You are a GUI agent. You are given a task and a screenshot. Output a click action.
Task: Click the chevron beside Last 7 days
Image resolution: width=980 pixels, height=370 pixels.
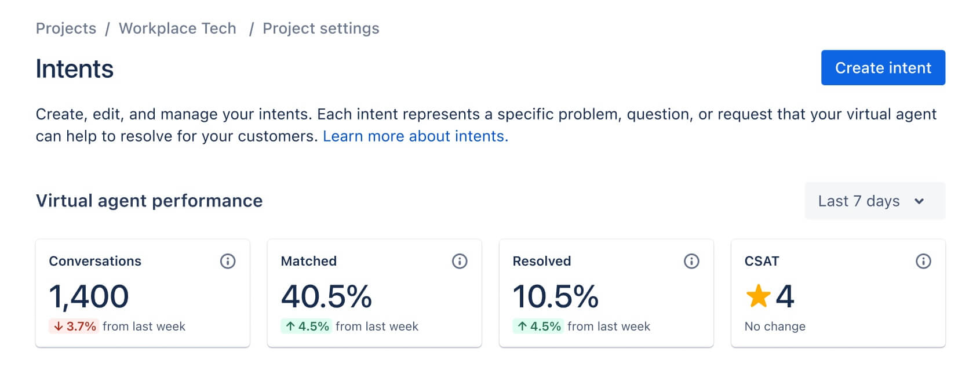tap(919, 201)
